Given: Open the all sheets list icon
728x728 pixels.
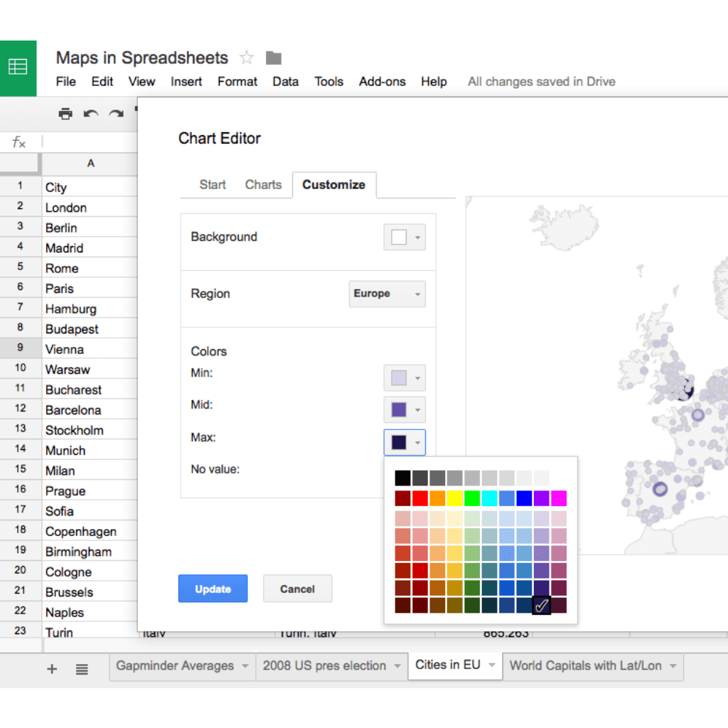Looking at the screenshot, I should click(x=82, y=668).
